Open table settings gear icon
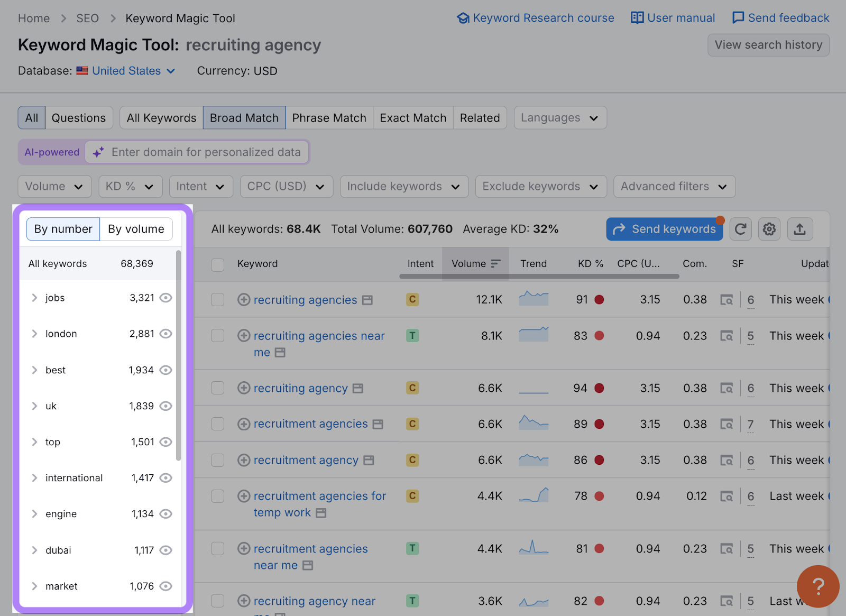The height and width of the screenshot is (616, 846). pos(769,229)
